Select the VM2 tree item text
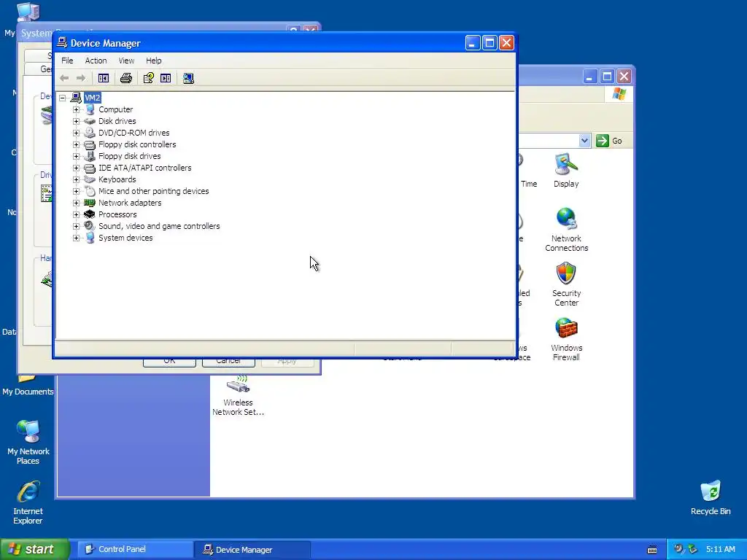Viewport: 747px width, 560px height. click(93, 98)
